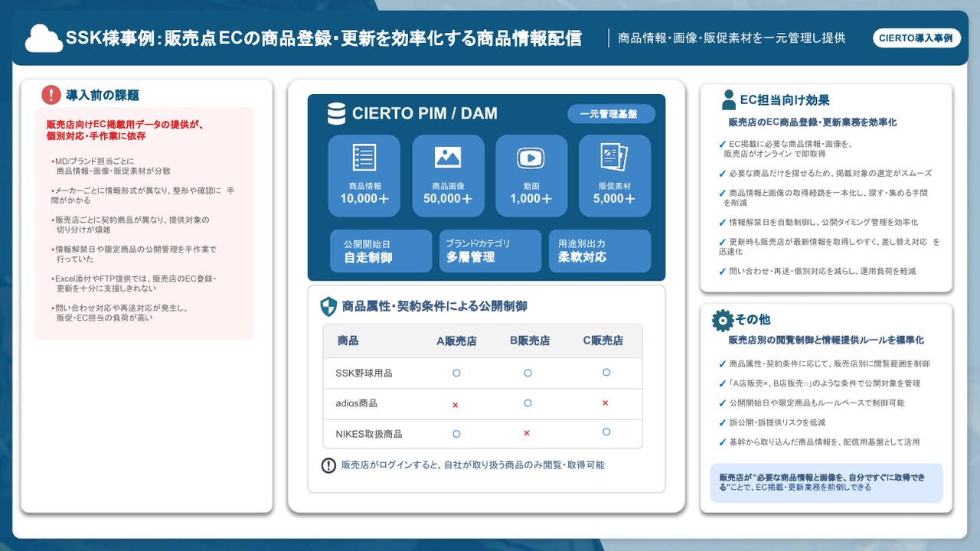Click the CIERTO導入事例 badge
Image resolution: width=980 pixels, height=551 pixels.
pos(916,37)
